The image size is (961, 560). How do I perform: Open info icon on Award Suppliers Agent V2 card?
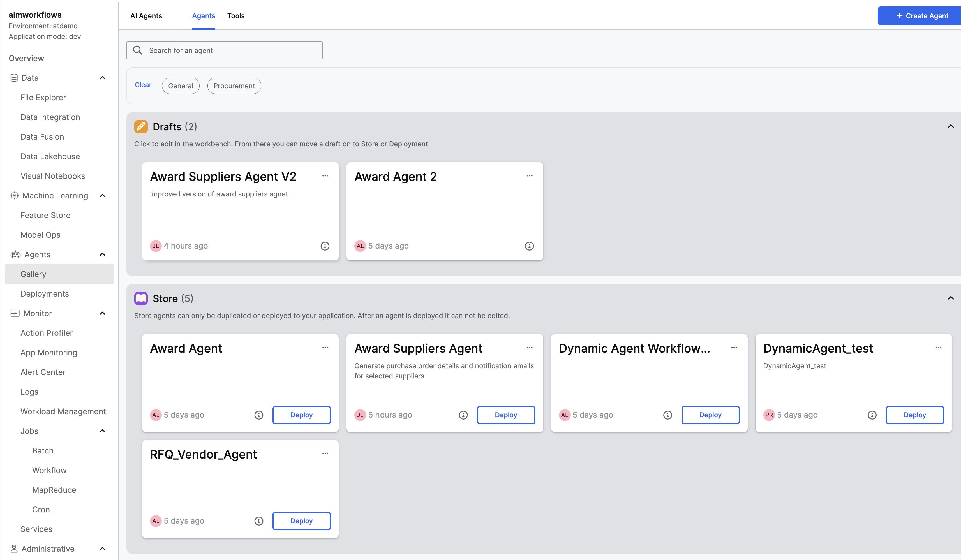pos(325,246)
